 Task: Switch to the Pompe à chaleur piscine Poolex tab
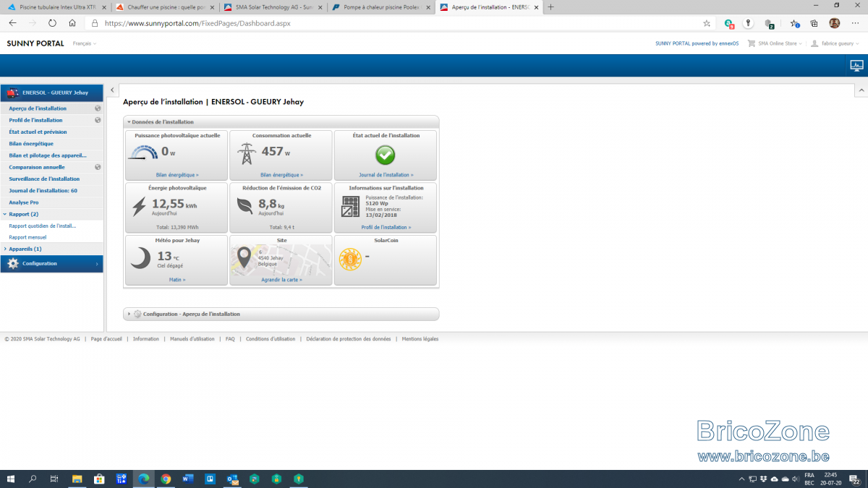[382, 7]
